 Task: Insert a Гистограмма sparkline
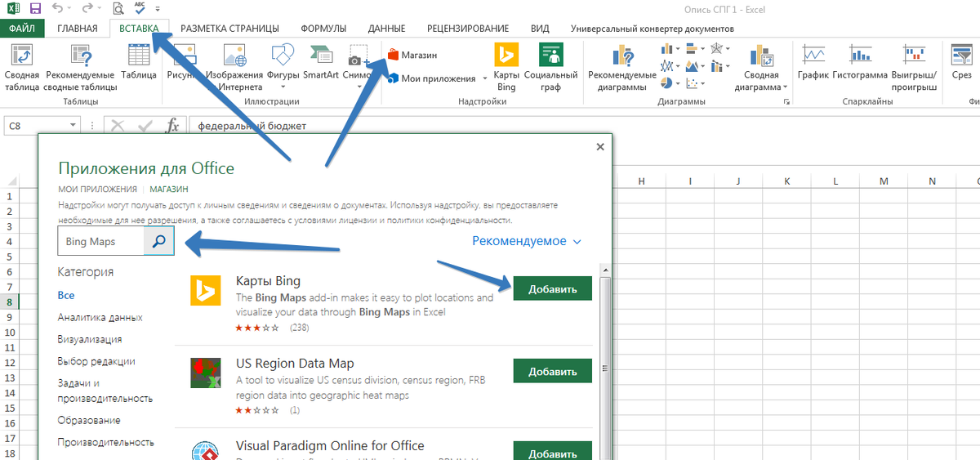860,61
